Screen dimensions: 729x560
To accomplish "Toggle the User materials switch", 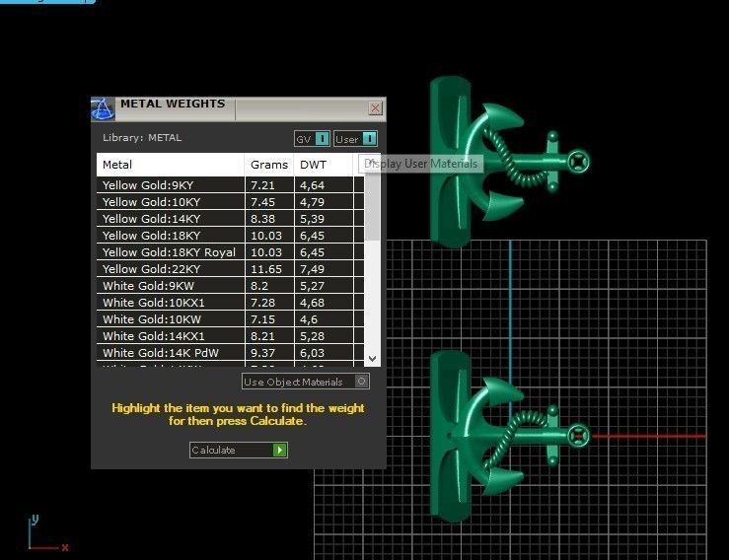I will pyautogui.click(x=355, y=138).
